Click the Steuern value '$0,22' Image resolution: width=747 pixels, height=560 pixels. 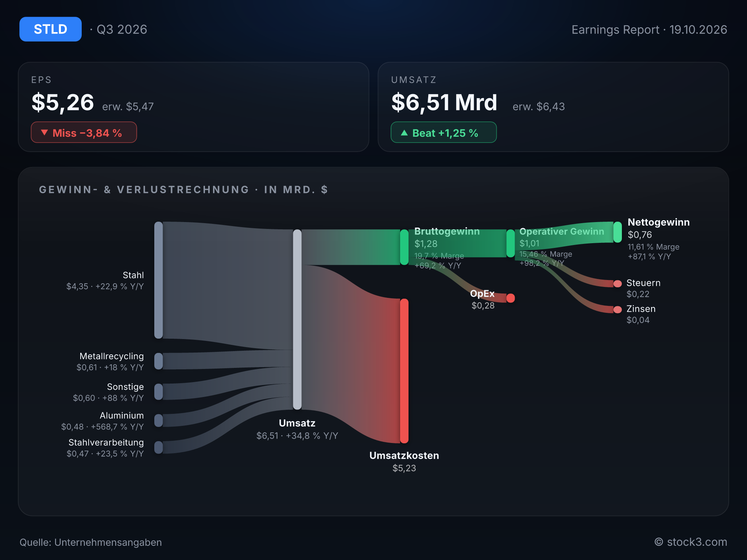pos(638,294)
